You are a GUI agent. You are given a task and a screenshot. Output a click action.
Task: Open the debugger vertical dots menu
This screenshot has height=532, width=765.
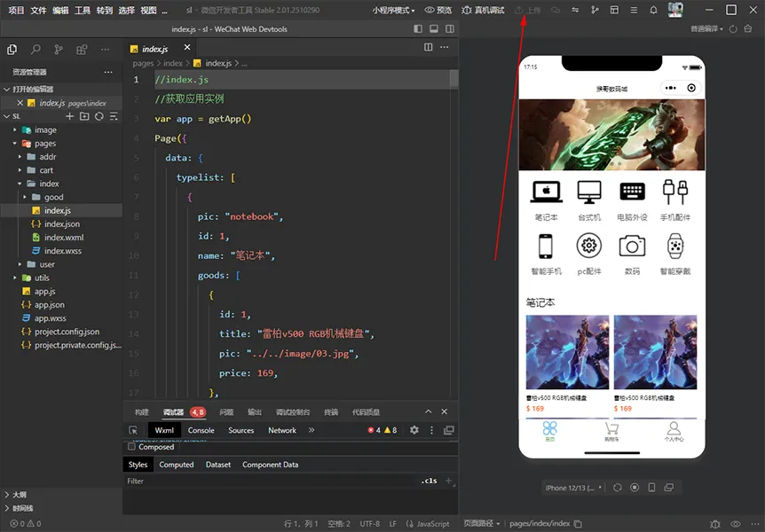pos(431,430)
